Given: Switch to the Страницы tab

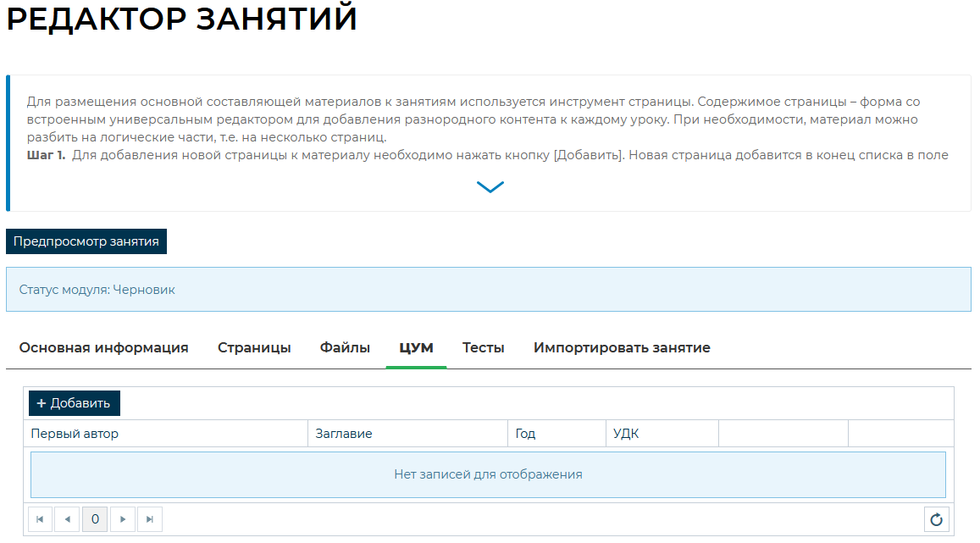Looking at the screenshot, I should (254, 348).
